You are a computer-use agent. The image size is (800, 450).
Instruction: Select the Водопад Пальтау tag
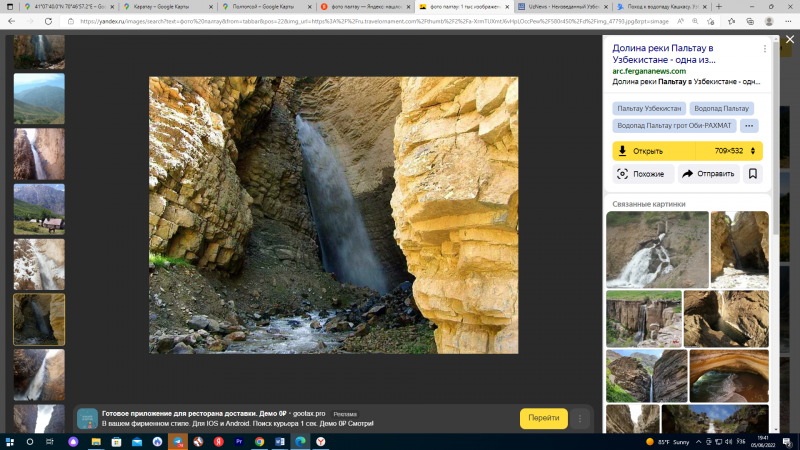721,108
